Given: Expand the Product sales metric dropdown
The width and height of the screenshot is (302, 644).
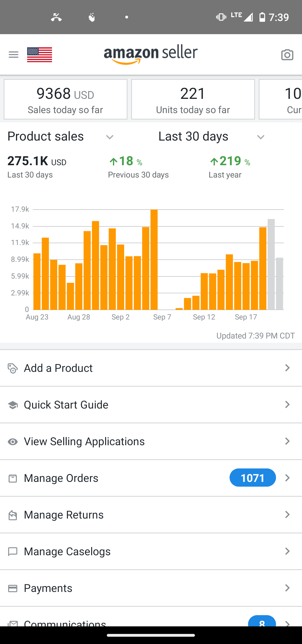Looking at the screenshot, I should [110, 137].
